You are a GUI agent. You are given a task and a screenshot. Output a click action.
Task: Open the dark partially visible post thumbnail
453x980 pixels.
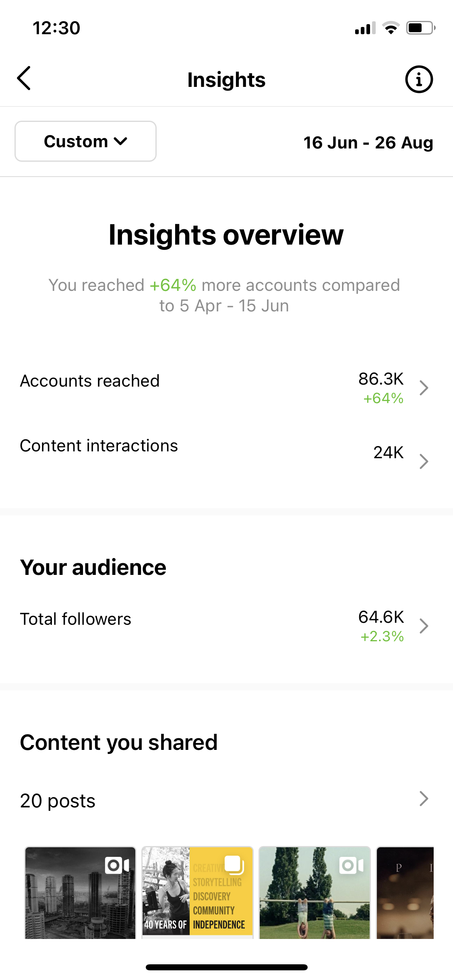[405, 893]
